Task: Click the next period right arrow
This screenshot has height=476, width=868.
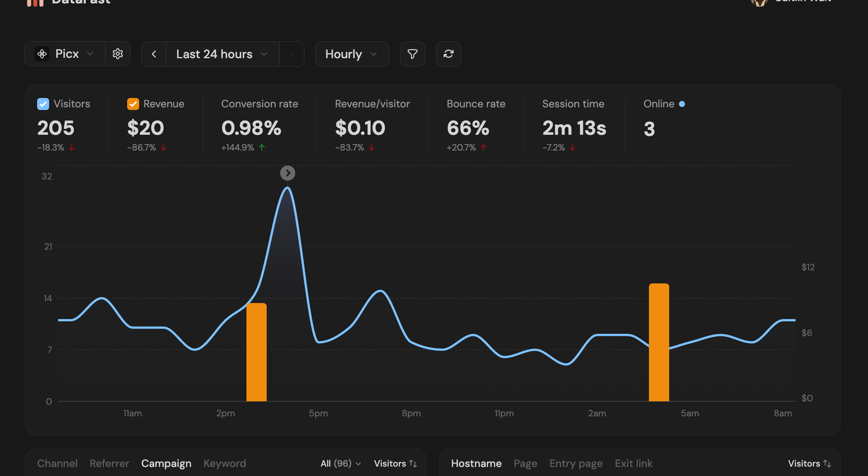Action: [x=291, y=54]
